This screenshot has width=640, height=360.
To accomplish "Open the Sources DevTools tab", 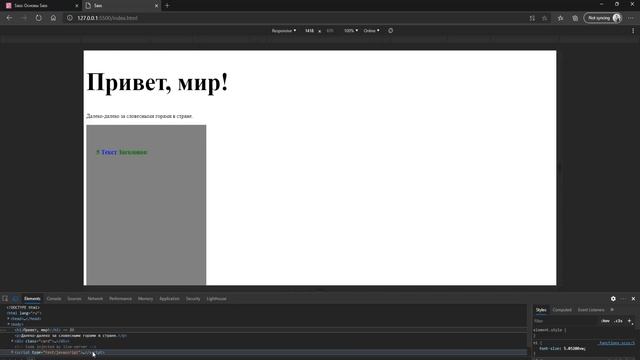I will pos(74,299).
